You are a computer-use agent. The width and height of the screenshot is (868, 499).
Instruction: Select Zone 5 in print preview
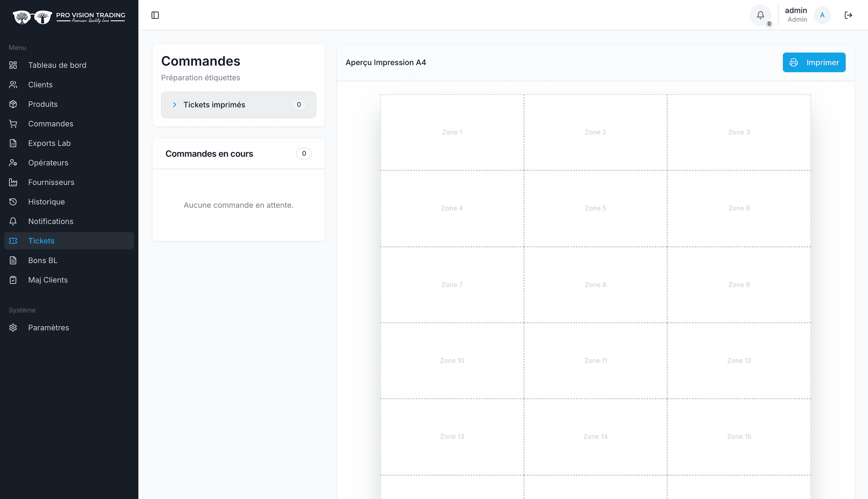595,208
